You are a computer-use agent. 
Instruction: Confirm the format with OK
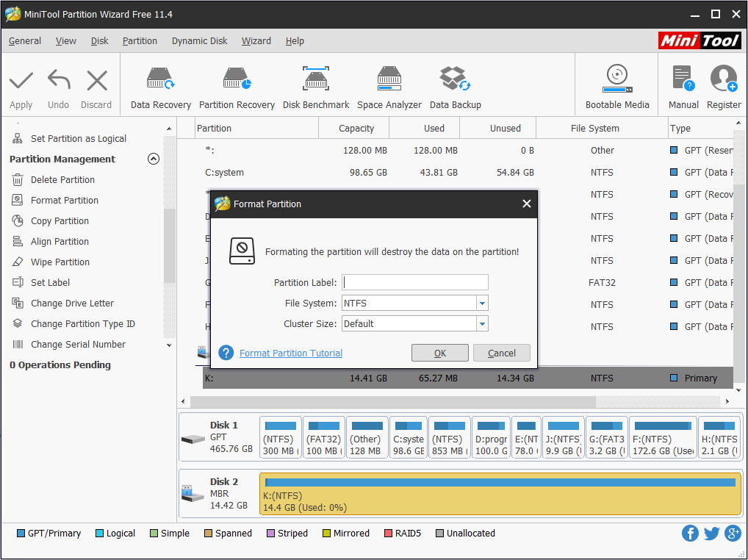(x=439, y=353)
